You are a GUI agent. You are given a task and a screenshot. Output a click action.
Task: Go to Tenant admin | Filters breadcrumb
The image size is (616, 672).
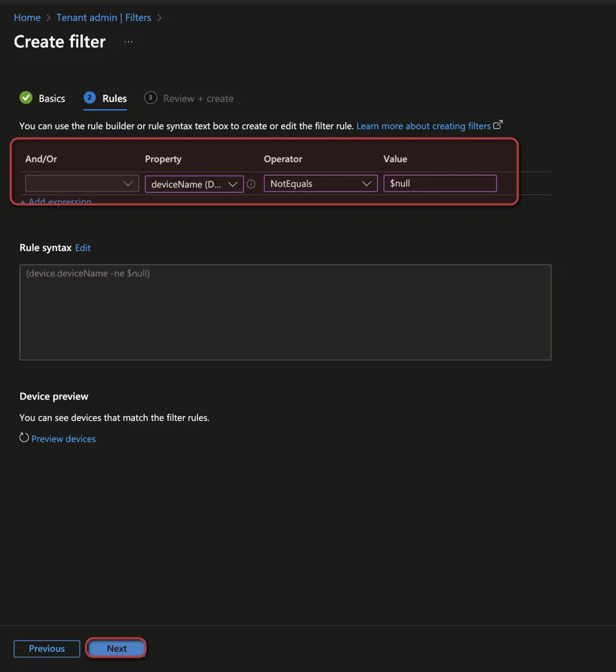tap(104, 18)
